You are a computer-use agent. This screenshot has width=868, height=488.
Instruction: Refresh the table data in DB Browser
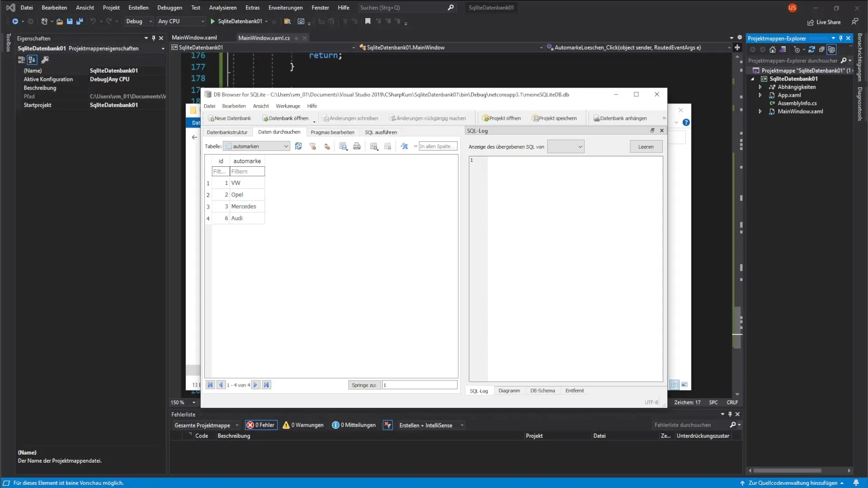click(x=298, y=146)
